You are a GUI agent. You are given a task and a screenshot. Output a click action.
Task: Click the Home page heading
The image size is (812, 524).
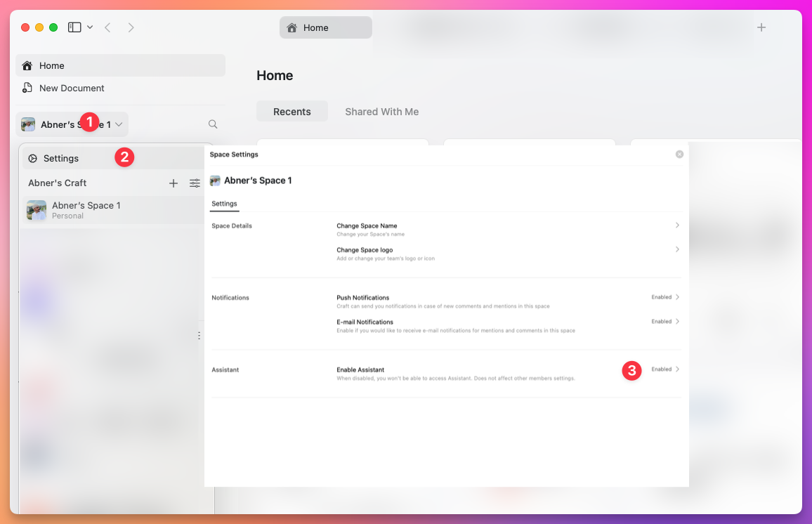[275, 76]
